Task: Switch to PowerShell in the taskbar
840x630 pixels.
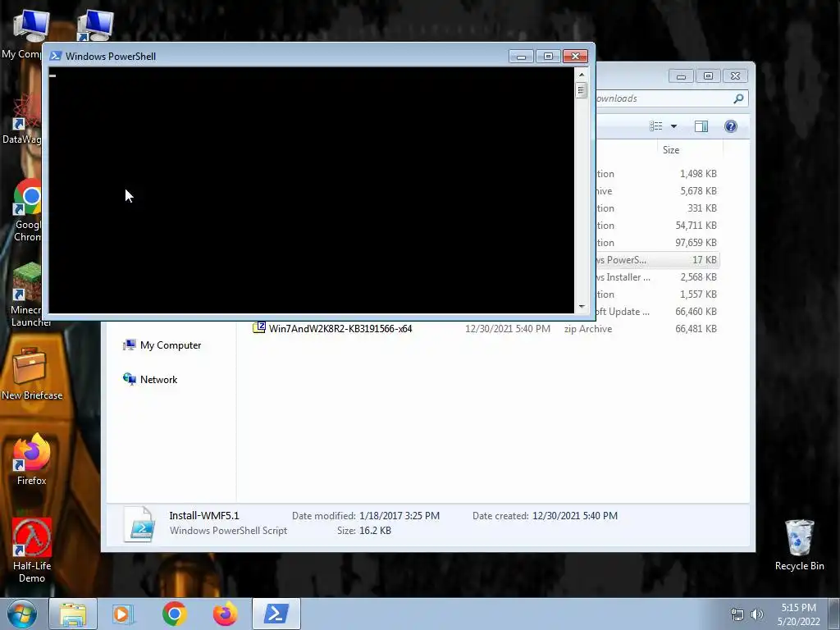Action: [x=276, y=614]
